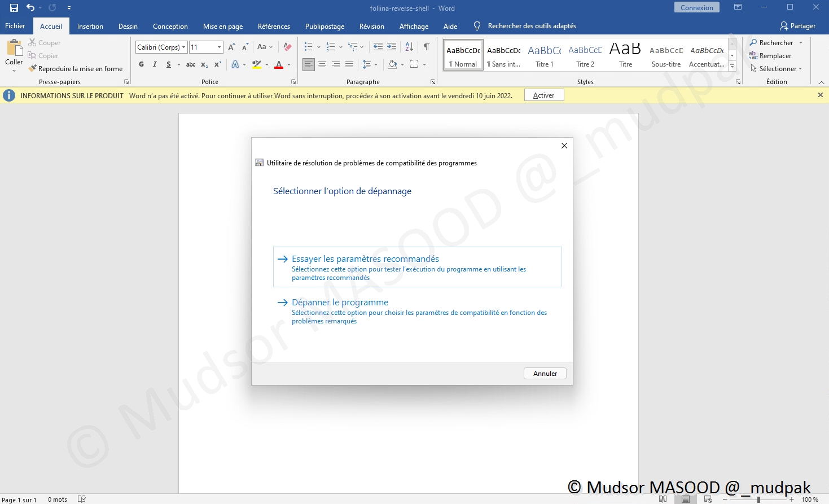Click the Undo arrow icon
The height and width of the screenshot is (504, 829).
pyautogui.click(x=30, y=8)
